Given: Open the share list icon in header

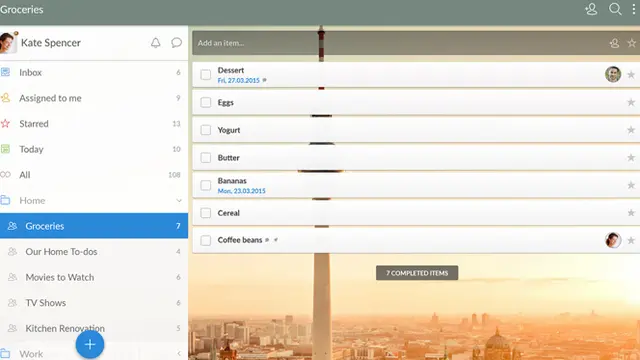Looking at the screenshot, I should 591,9.
